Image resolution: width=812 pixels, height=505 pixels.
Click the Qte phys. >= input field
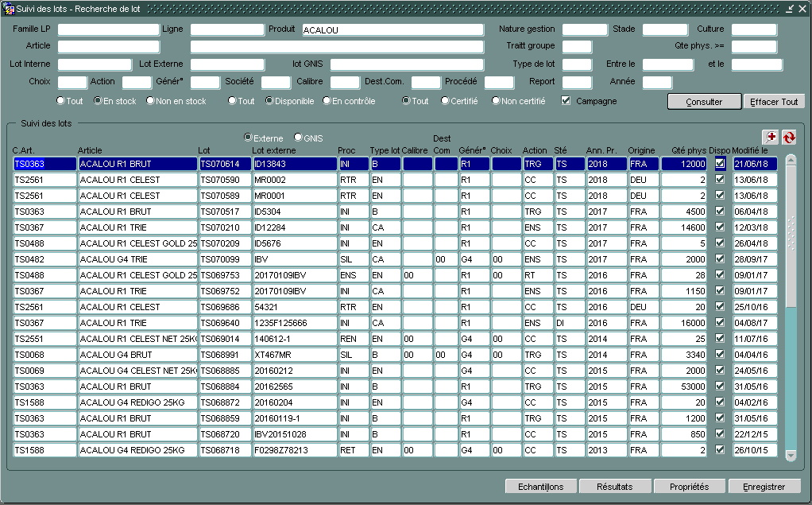tap(754, 47)
